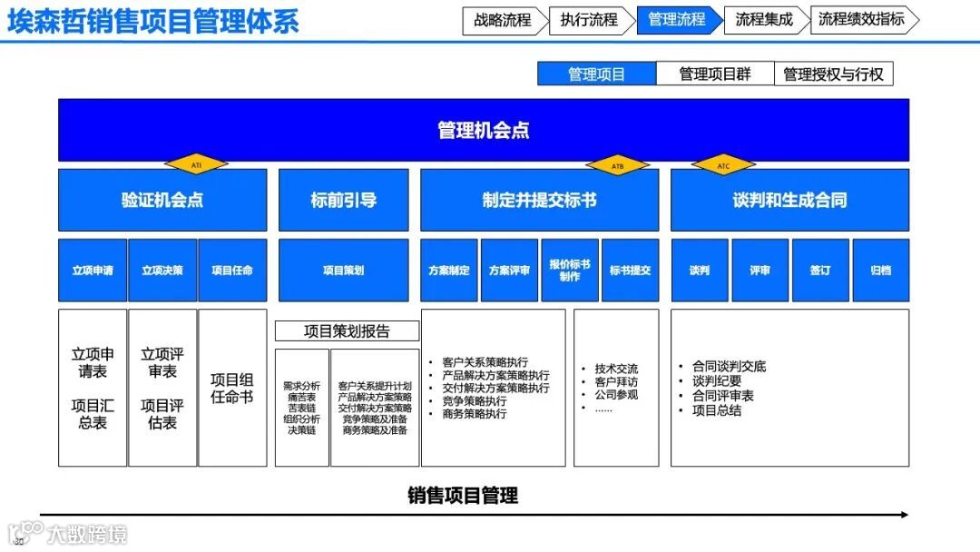Click the 项目总结 bullet
The height and width of the screenshot is (552, 980).
[x=717, y=410]
